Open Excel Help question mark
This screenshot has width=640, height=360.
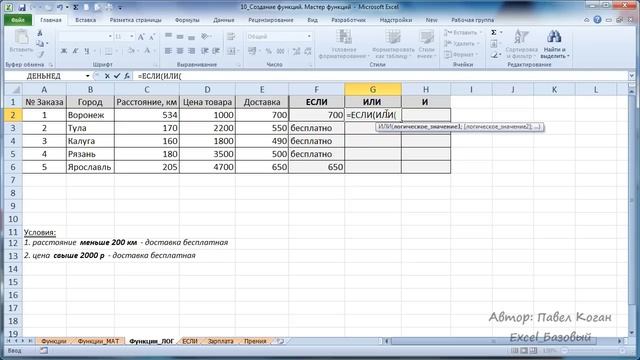click(x=597, y=20)
